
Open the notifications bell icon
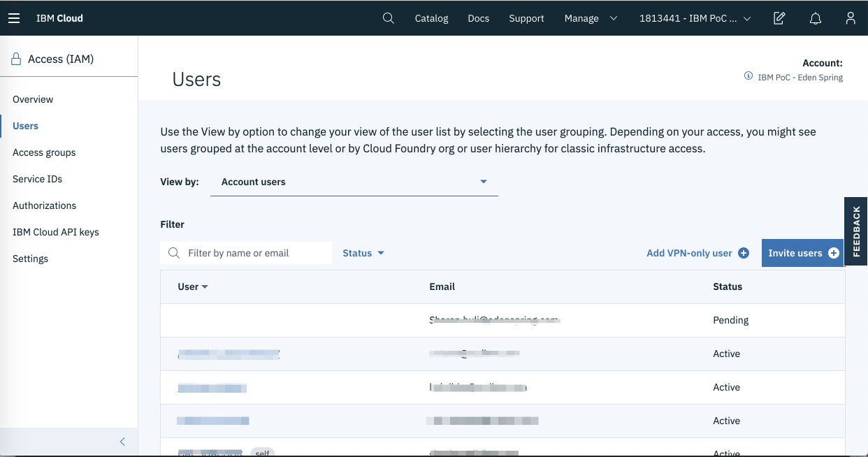pyautogui.click(x=815, y=18)
